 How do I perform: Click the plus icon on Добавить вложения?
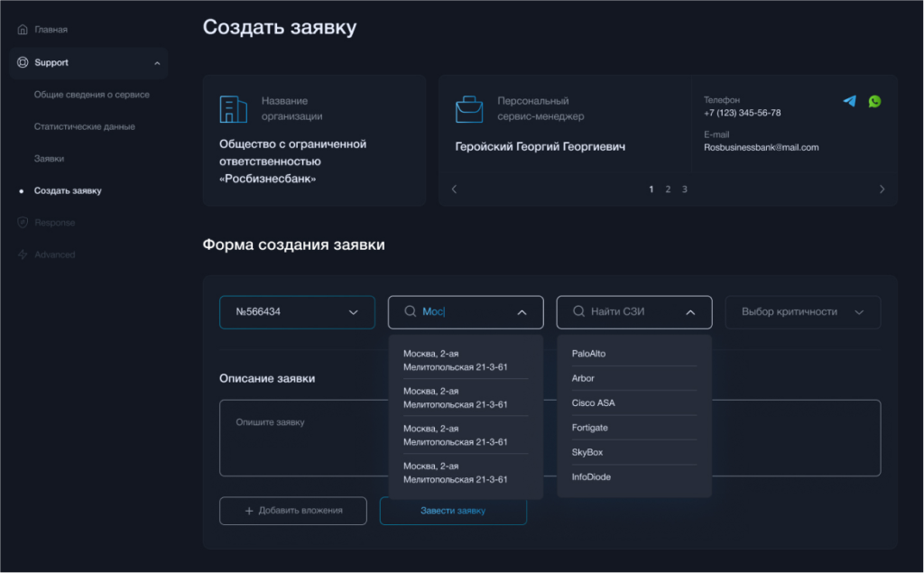(x=248, y=510)
